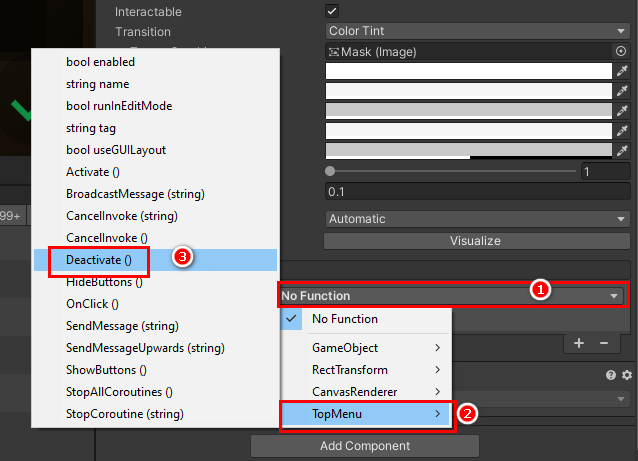Choose CancelInvoke () without parameters

pyautogui.click(x=155, y=238)
